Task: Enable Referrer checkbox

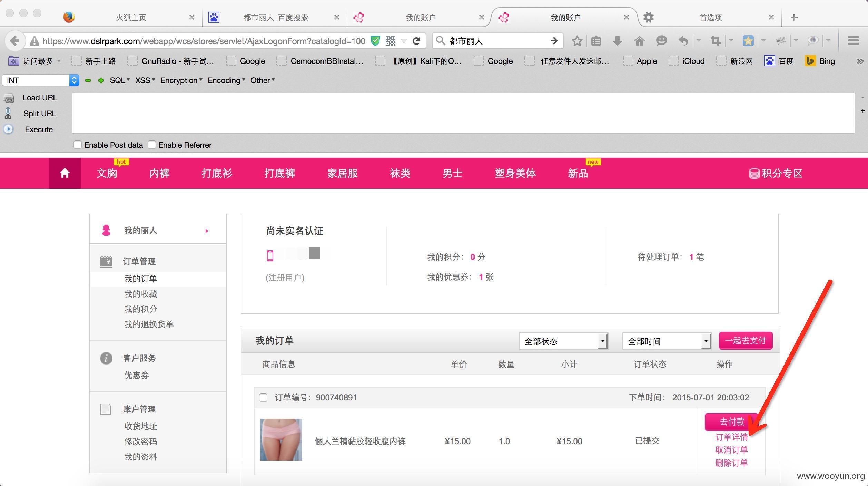Action: click(x=152, y=145)
